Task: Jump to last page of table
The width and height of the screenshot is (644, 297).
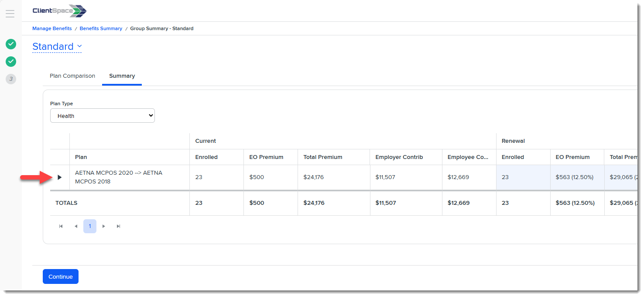Action: click(118, 226)
